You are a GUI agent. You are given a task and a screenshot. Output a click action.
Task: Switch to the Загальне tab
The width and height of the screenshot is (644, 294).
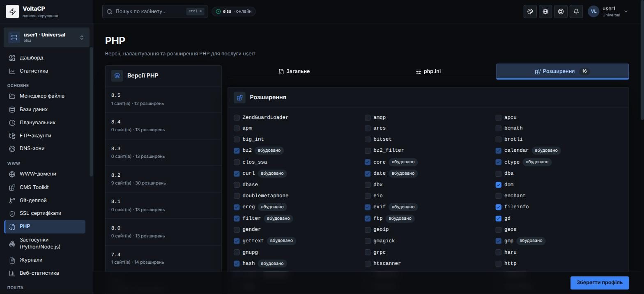point(294,71)
